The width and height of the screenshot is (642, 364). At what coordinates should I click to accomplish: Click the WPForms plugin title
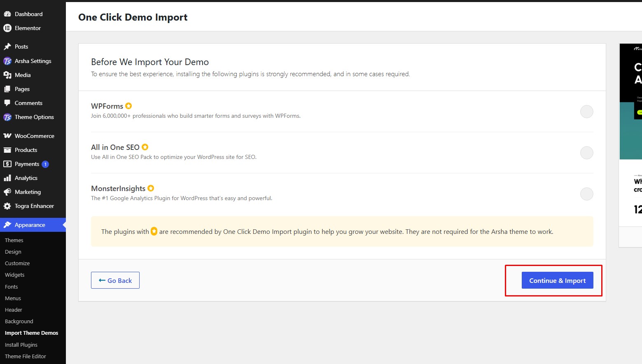[x=107, y=106]
